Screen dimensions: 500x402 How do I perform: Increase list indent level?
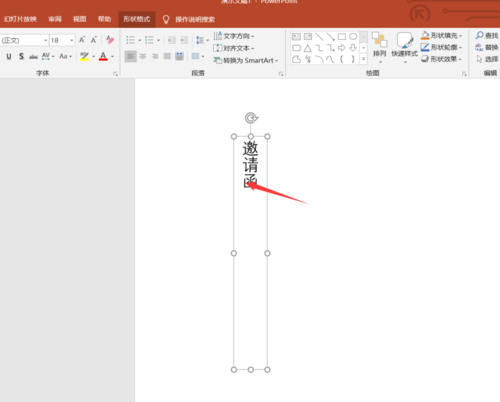(x=184, y=40)
